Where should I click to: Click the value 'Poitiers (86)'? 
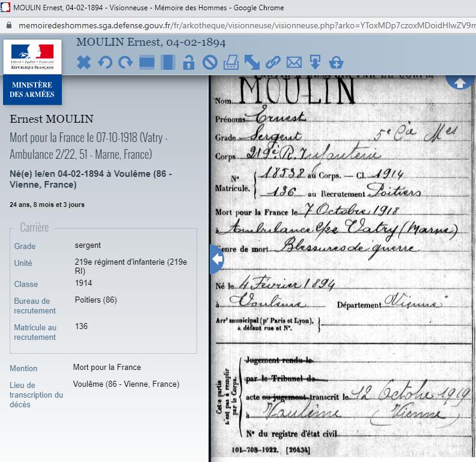point(96,300)
